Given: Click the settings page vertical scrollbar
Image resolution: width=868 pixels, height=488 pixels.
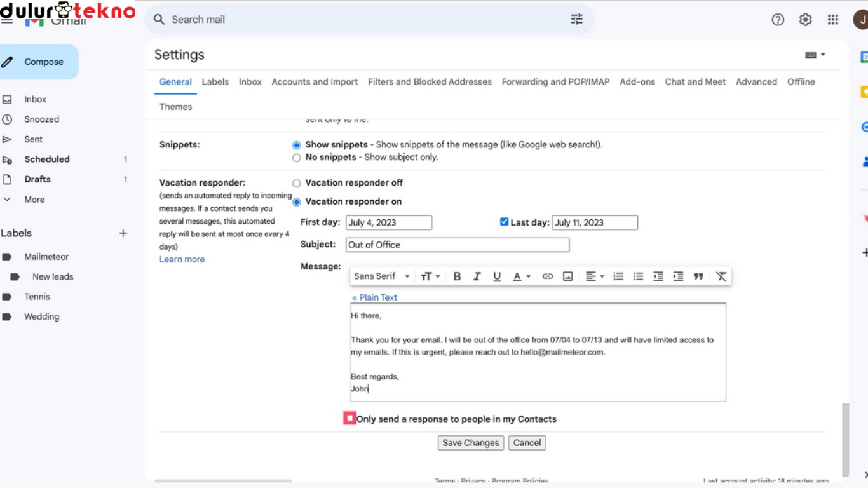Looking at the screenshot, I should (845, 438).
